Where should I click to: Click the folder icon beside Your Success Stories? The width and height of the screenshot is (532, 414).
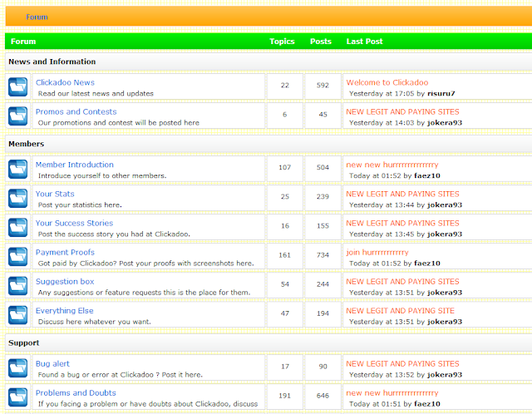pyautogui.click(x=18, y=227)
